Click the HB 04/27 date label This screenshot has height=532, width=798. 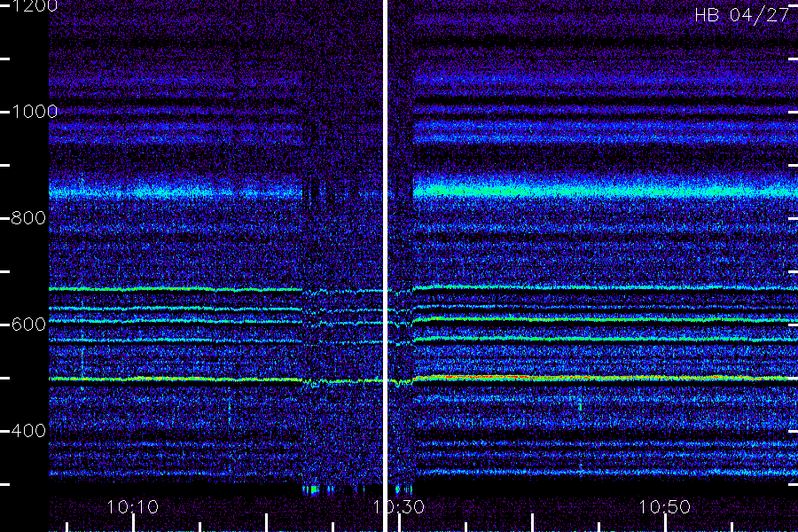tap(741, 15)
